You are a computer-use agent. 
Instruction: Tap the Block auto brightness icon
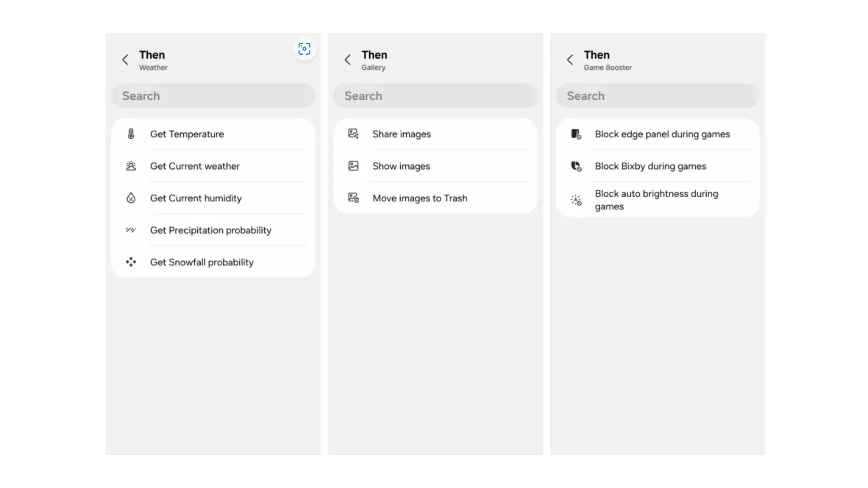(x=576, y=200)
